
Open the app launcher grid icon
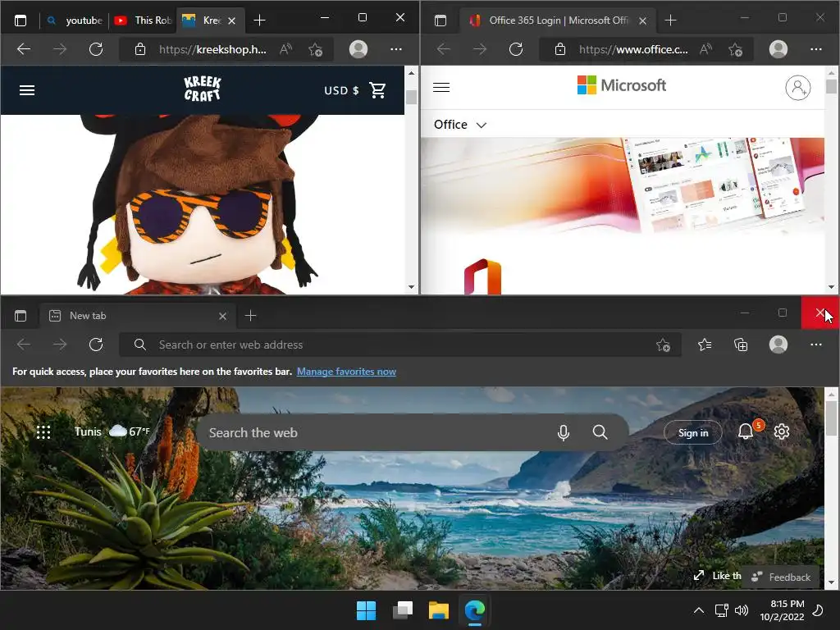(43, 431)
